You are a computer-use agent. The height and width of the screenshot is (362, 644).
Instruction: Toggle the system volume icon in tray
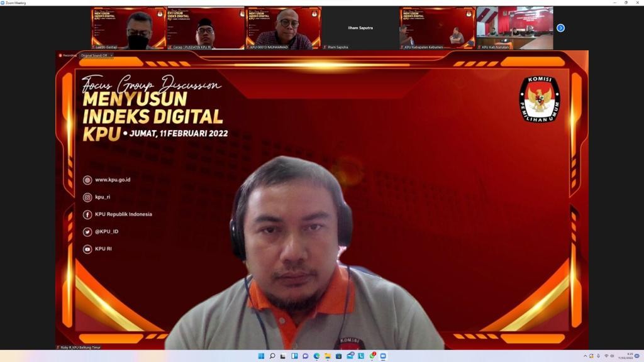tap(612, 356)
